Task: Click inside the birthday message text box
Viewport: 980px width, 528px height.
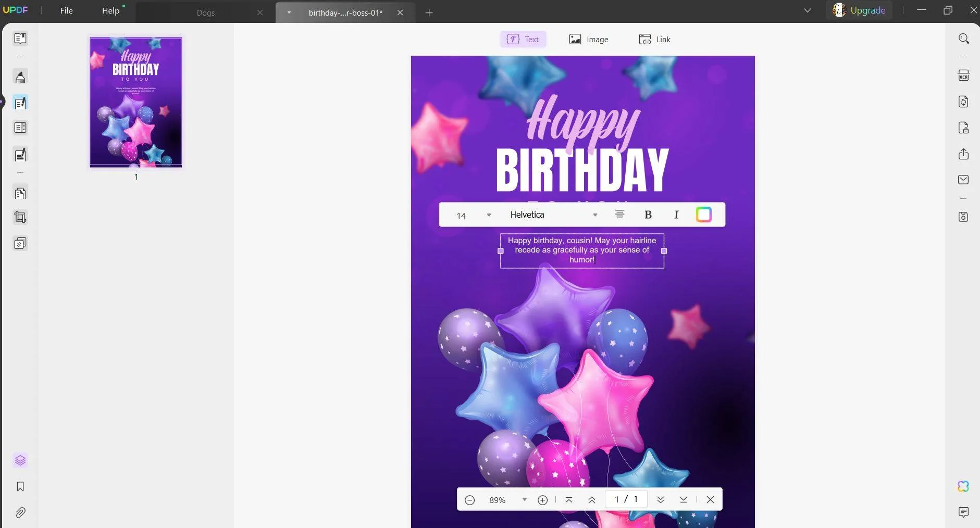Action: pyautogui.click(x=582, y=250)
